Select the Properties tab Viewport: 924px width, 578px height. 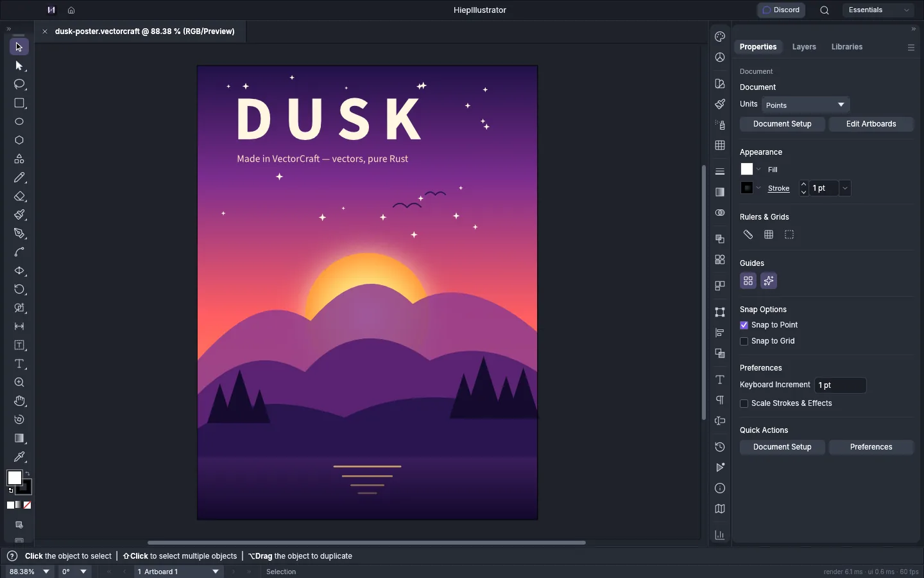[x=758, y=47]
